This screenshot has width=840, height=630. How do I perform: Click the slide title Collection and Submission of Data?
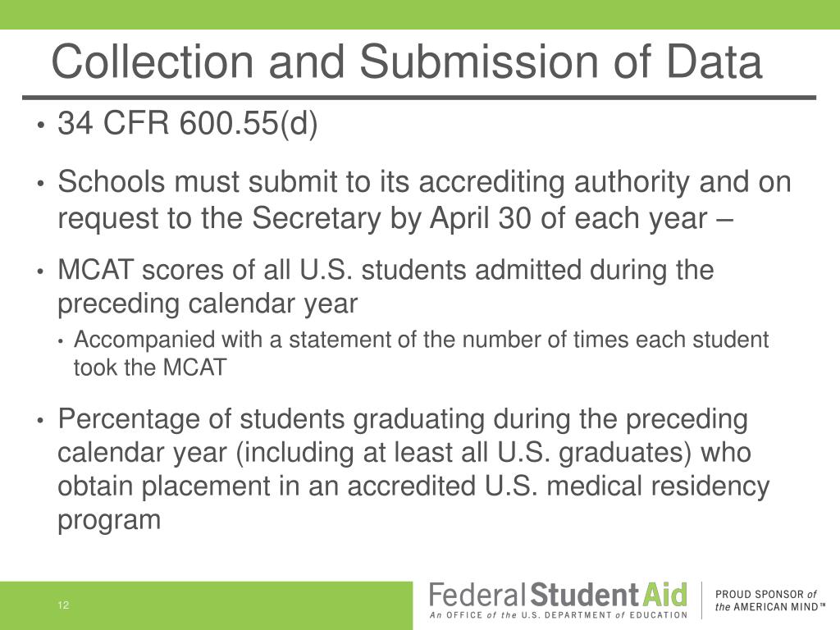pos(406,61)
